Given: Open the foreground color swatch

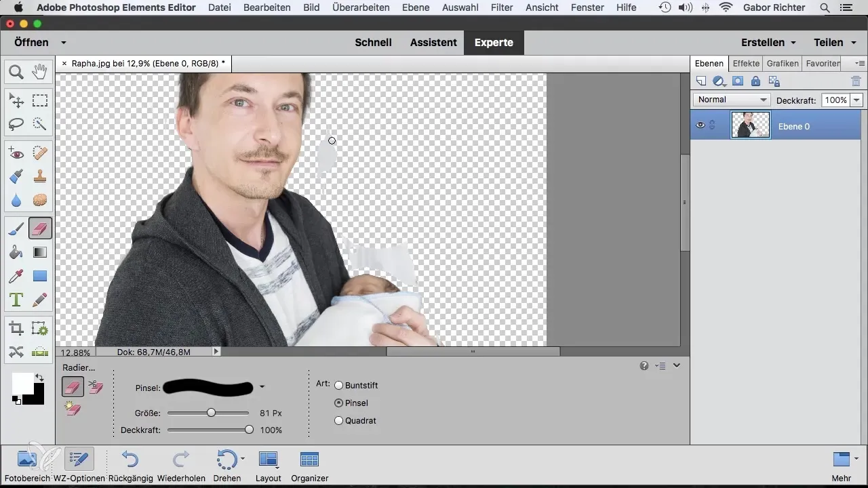Looking at the screenshot, I should pyautogui.click(x=22, y=382).
